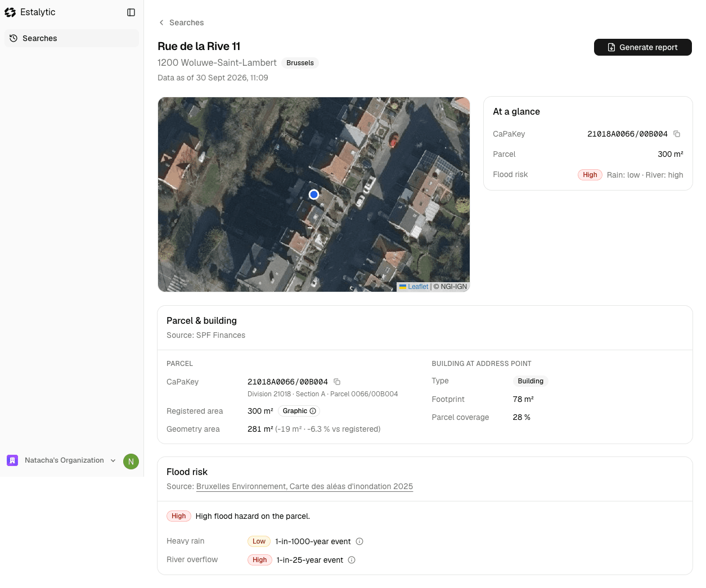Open Bruxelles Environnement source link

coord(304,486)
